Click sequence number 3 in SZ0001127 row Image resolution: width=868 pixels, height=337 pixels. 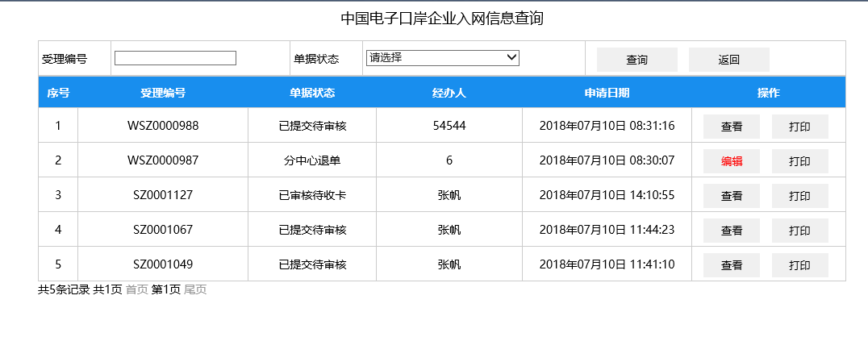58,195
